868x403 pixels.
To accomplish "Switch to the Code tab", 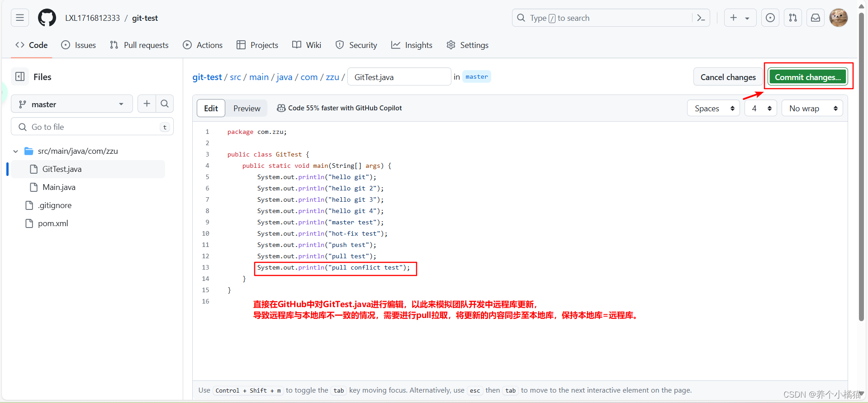I will [x=32, y=45].
